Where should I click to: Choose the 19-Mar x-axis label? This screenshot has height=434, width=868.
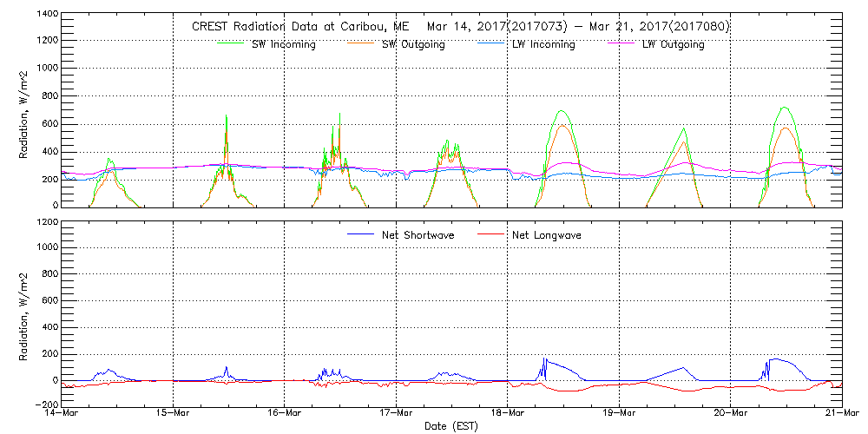619,413
